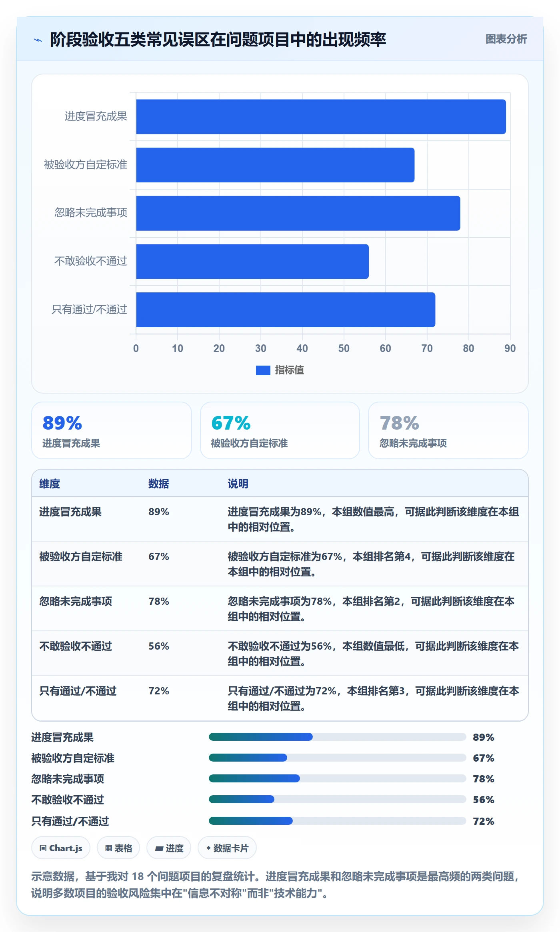Click the 指标值 legend label text
Viewport: 560px width, 932px height.
point(289,370)
